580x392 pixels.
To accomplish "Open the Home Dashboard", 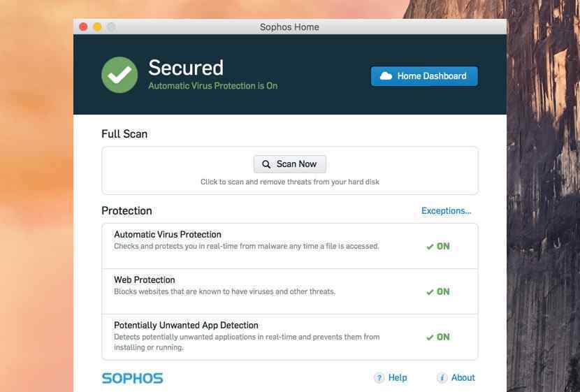I will coord(424,76).
